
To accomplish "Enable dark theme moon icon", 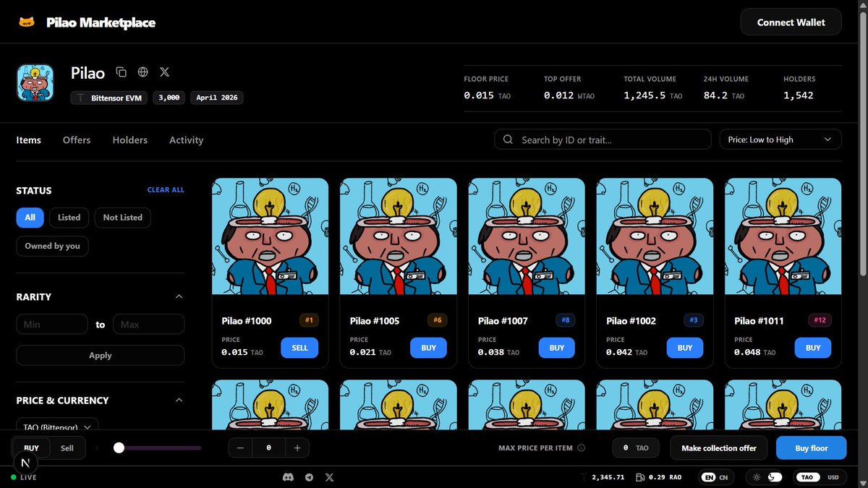I will 775,477.
